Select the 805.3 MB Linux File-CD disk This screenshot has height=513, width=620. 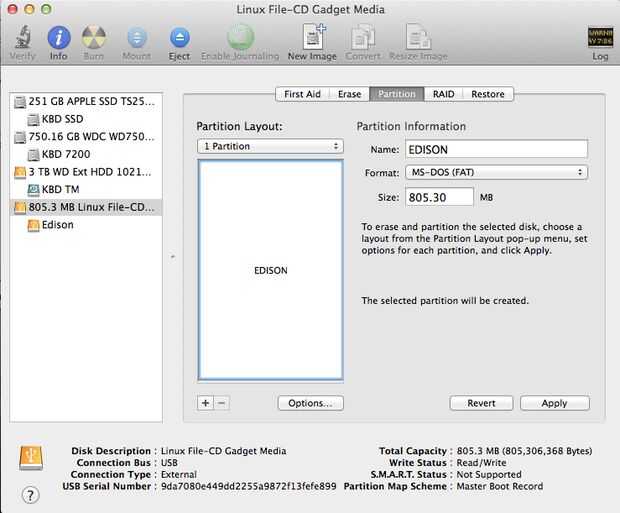86,207
